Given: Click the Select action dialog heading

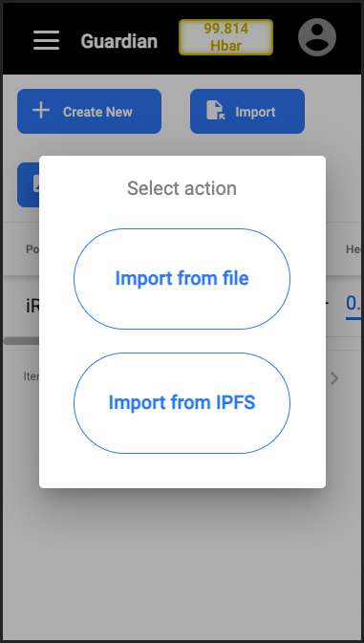Looking at the screenshot, I should pos(182,188).
